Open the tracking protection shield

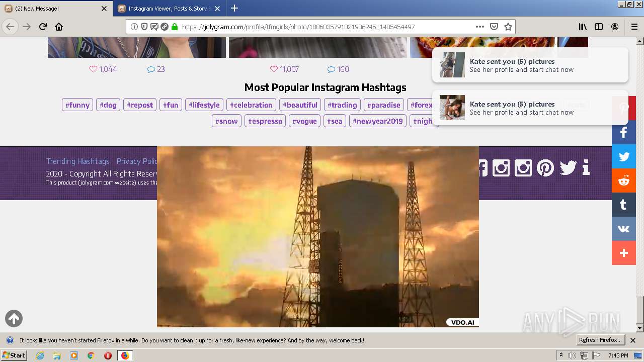(144, 27)
